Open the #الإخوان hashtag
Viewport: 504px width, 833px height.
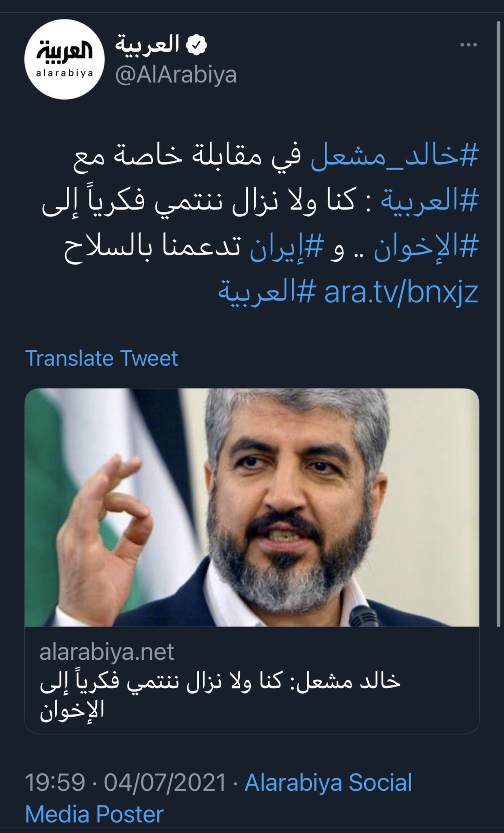pos(426,248)
